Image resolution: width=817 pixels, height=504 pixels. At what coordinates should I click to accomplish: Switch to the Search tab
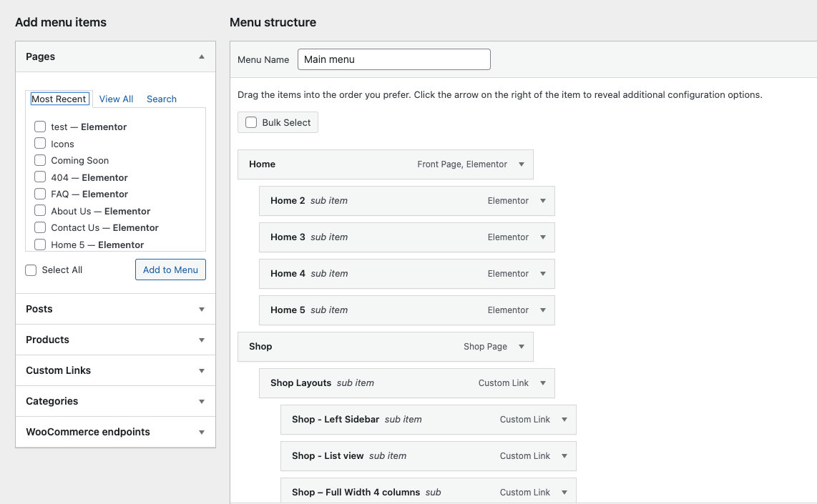pyautogui.click(x=161, y=99)
